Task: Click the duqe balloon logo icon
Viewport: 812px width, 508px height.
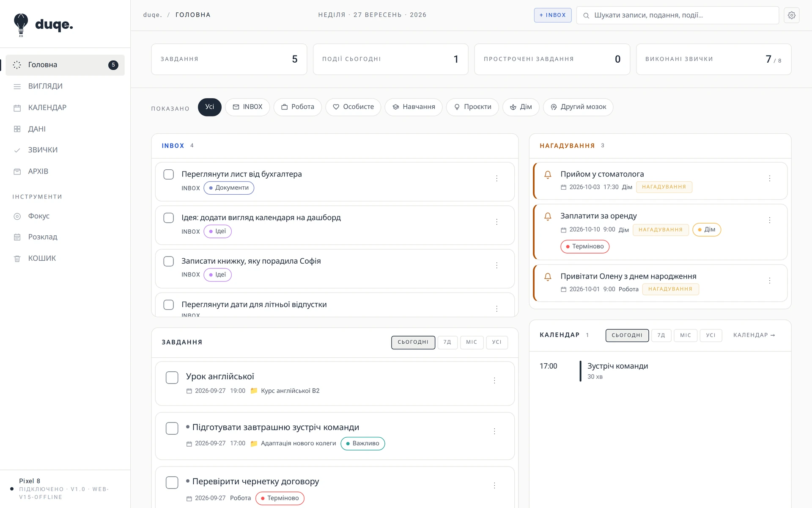Action: coord(21,25)
